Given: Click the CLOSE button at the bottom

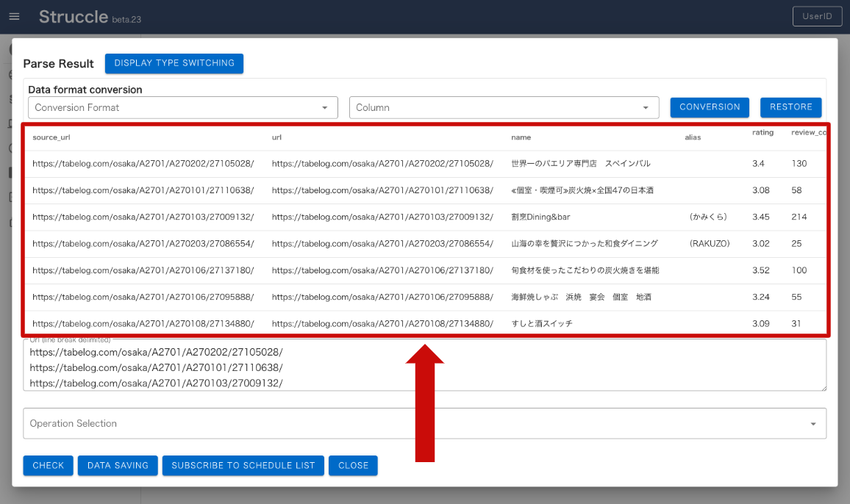Looking at the screenshot, I should pos(353,465).
